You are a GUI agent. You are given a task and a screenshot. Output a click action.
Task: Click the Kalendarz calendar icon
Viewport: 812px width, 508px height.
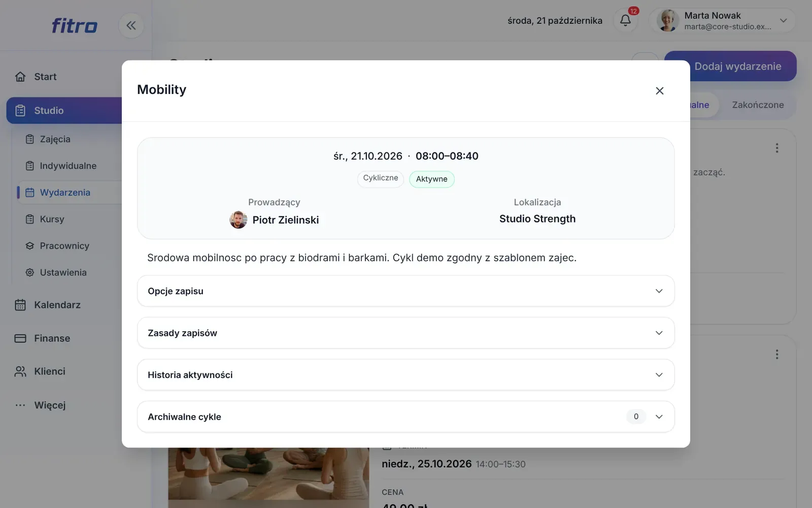coord(20,305)
